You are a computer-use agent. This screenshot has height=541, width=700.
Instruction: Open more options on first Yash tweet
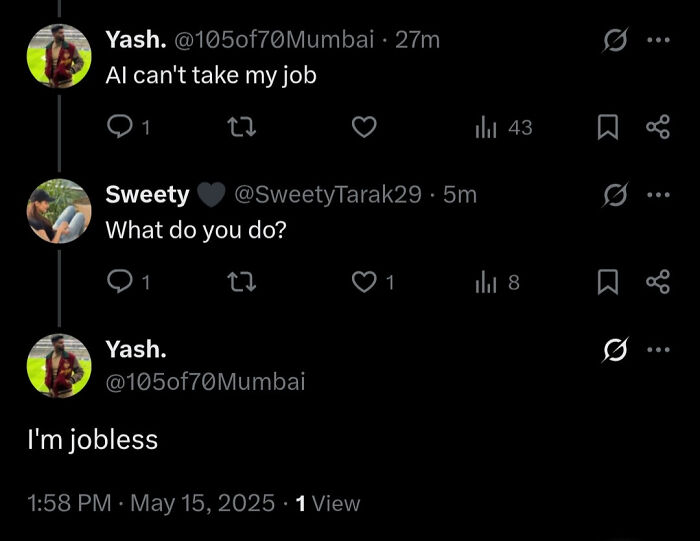656,40
